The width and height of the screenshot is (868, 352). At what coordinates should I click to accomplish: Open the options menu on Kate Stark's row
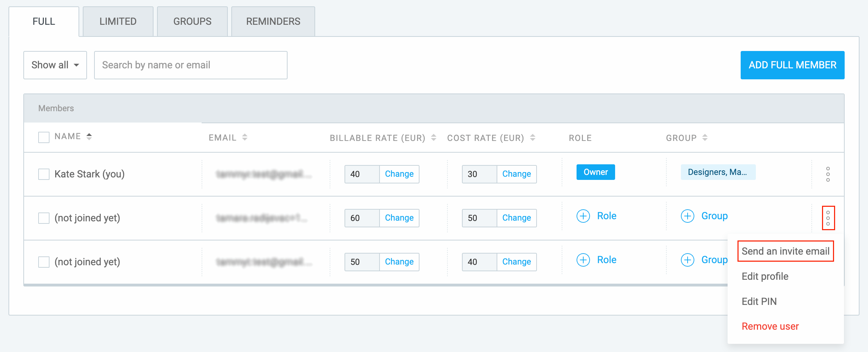point(828,174)
